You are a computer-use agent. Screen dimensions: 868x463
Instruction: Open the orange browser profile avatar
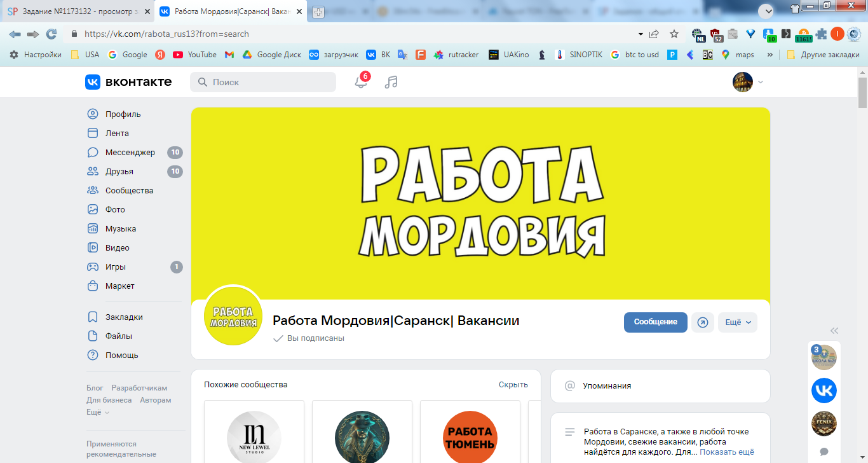[837, 34]
